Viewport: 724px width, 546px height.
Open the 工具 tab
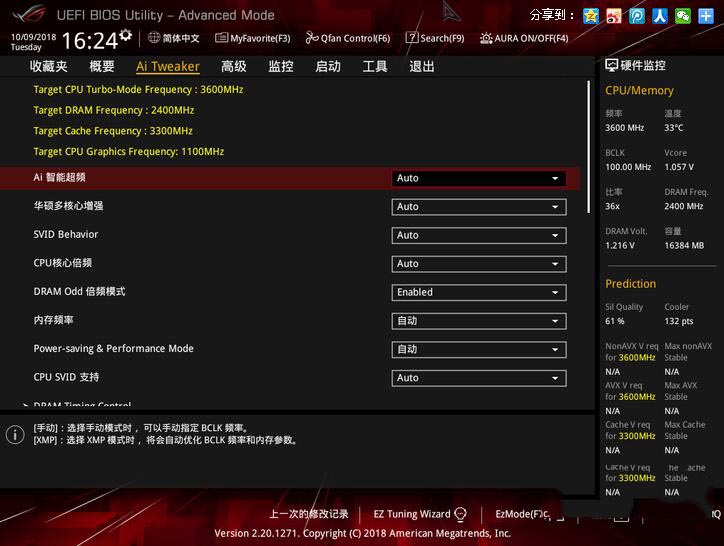[x=375, y=67]
